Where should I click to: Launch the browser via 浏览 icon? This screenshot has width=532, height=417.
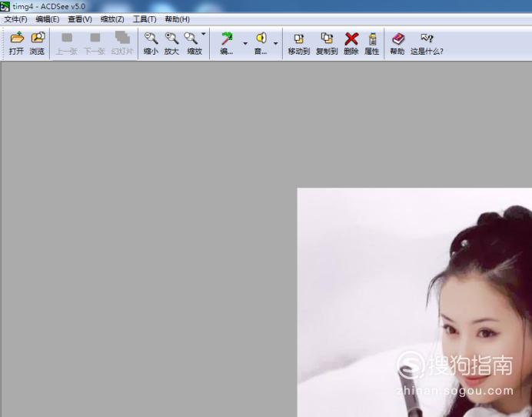37,43
